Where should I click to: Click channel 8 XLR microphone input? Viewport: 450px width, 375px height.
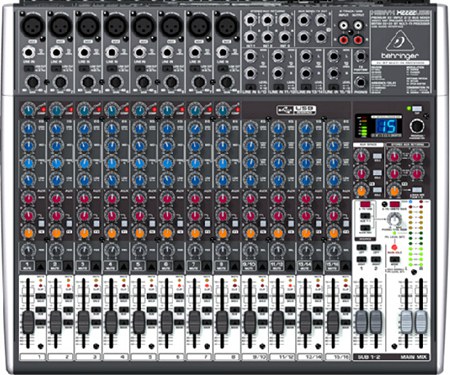click(227, 26)
